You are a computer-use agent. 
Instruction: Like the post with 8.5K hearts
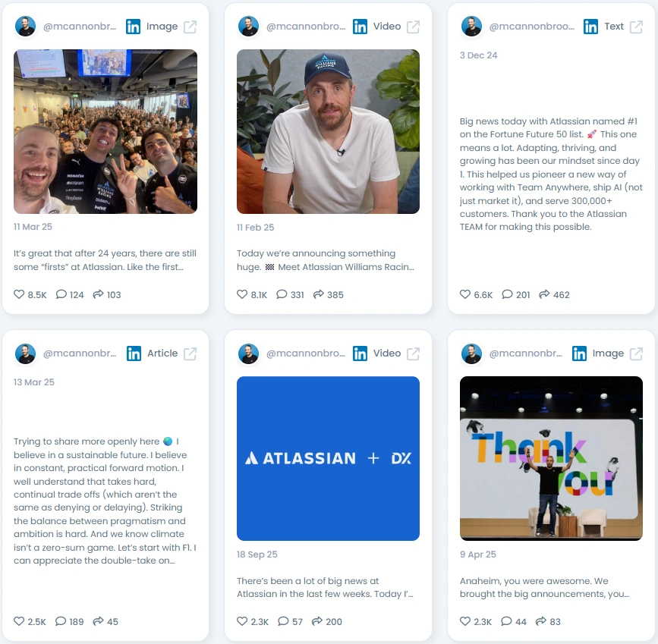[19, 294]
